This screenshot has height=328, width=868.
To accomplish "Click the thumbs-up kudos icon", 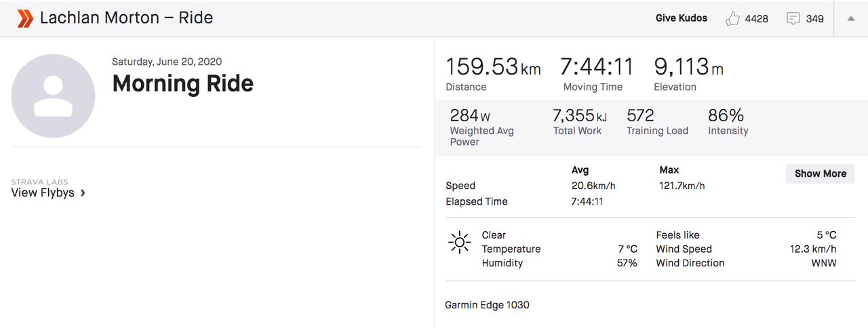I will 732,19.
